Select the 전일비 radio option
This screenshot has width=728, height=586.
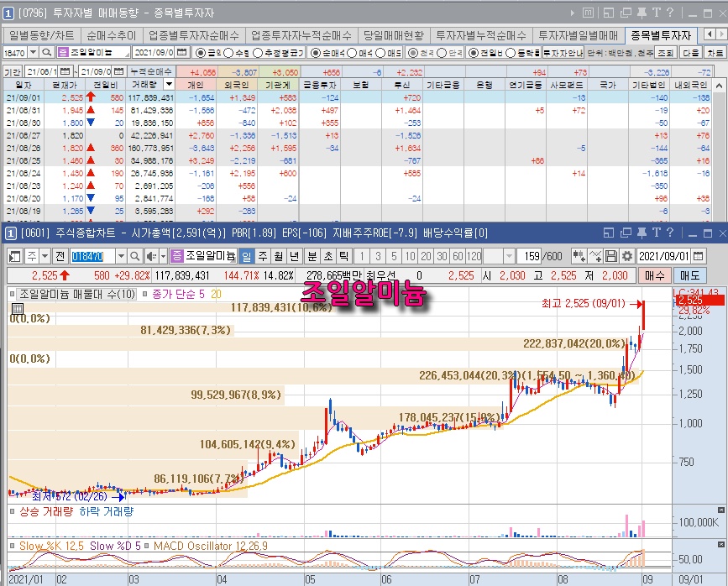point(473,53)
